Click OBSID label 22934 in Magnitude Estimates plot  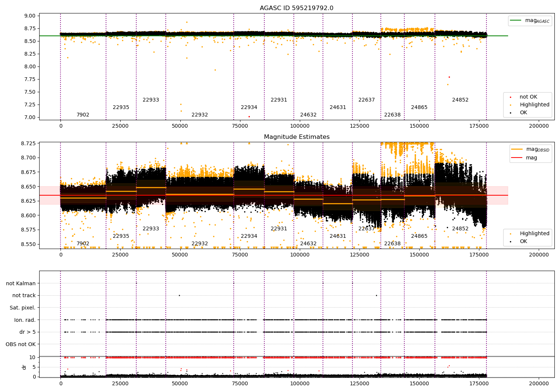[x=249, y=236]
